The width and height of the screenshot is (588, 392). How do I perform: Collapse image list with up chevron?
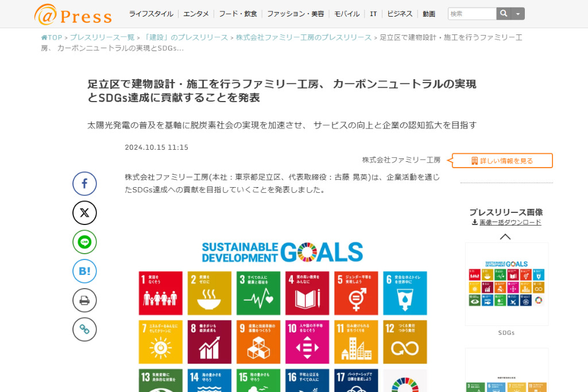505,237
